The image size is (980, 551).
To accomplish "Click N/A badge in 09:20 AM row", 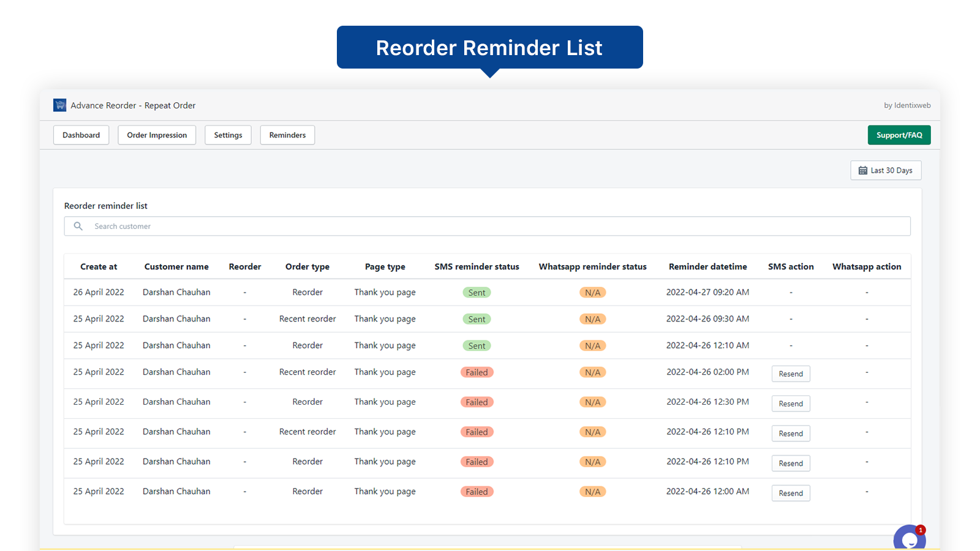I will tap(592, 293).
